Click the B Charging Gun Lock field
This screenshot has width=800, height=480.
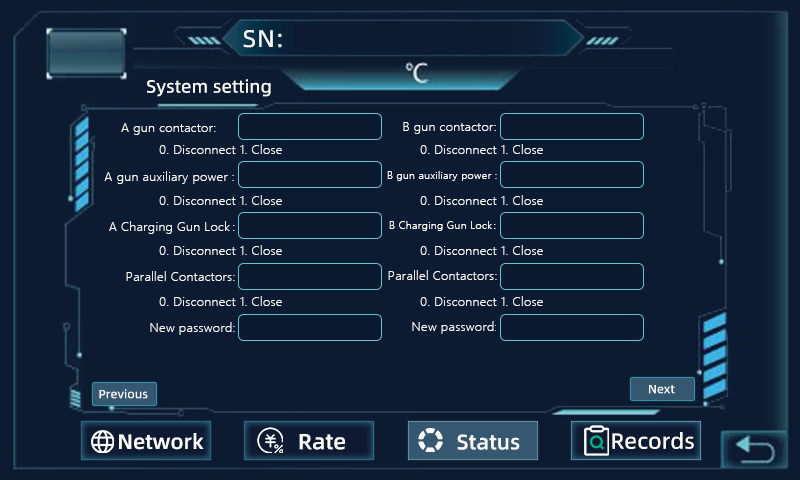click(571, 226)
